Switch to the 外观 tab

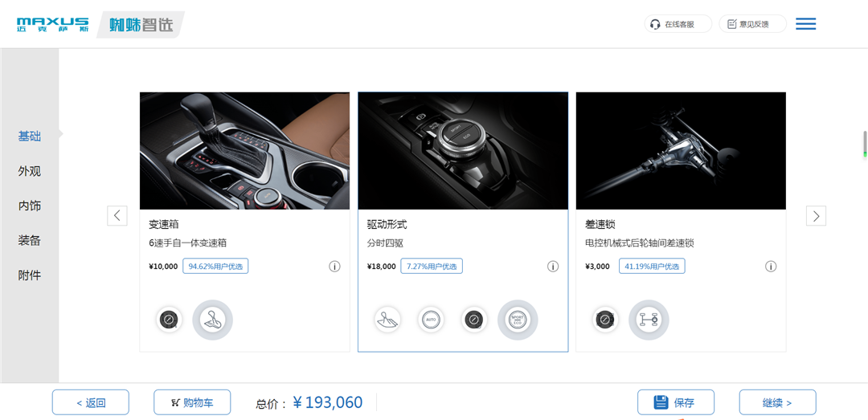point(30,171)
